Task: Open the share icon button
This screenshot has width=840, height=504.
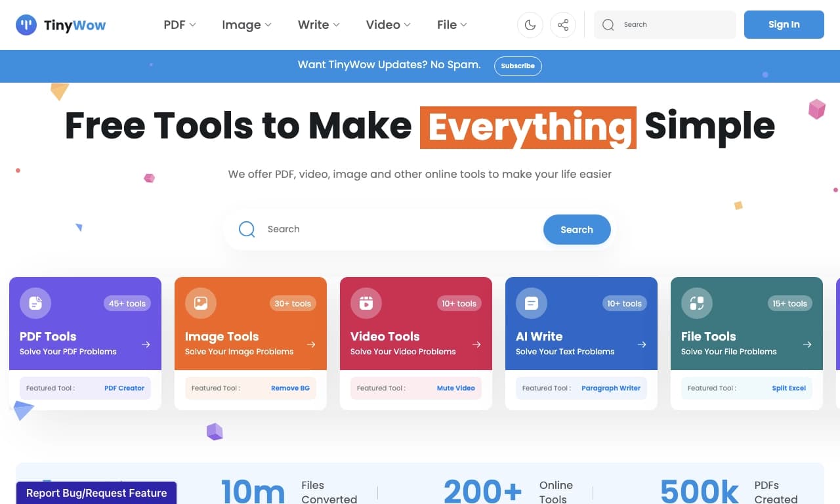Action: click(x=563, y=25)
